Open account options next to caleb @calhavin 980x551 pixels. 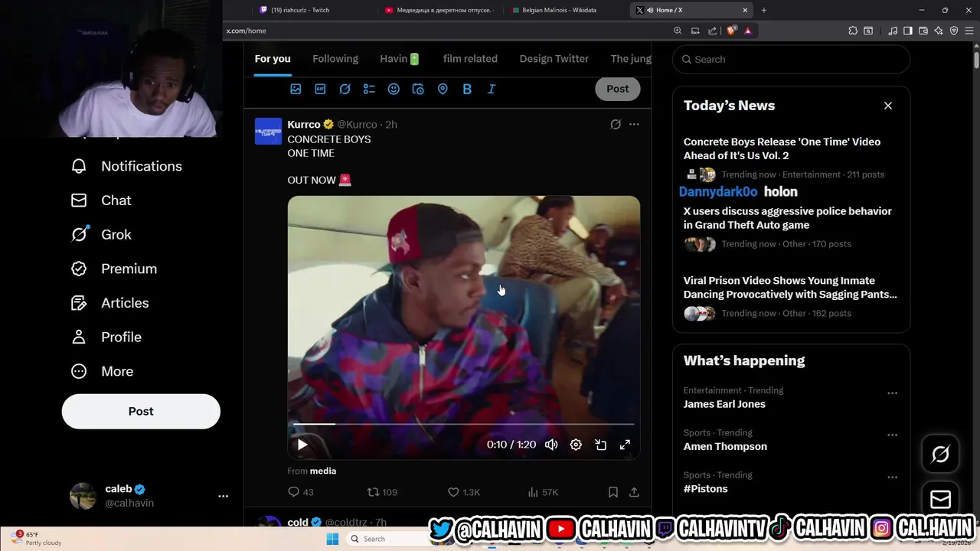[223, 496]
